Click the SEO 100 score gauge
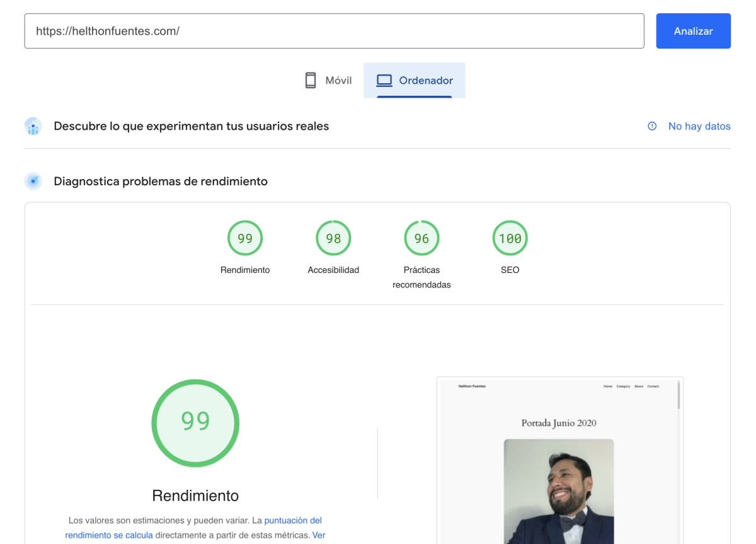This screenshot has width=756, height=544. coord(510,238)
